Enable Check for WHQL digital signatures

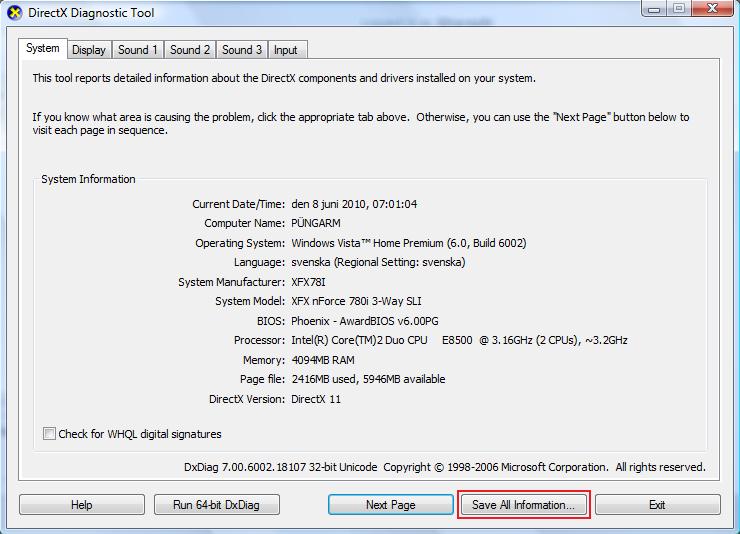pos(49,434)
